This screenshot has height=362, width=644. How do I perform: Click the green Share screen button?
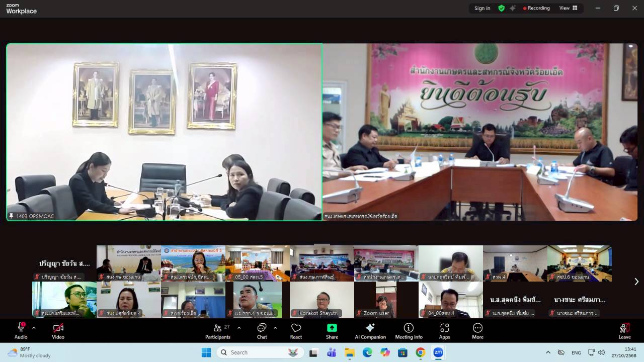(332, 330)
